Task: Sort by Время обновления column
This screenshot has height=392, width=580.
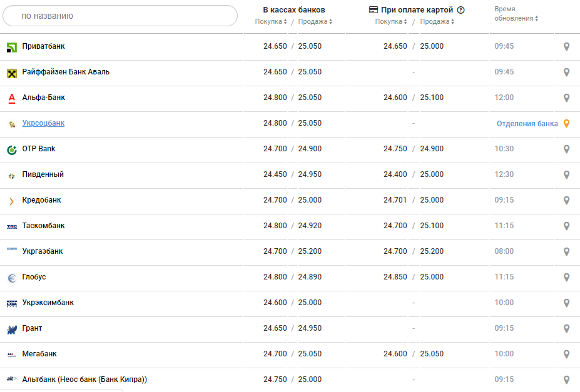Action: 516,19
